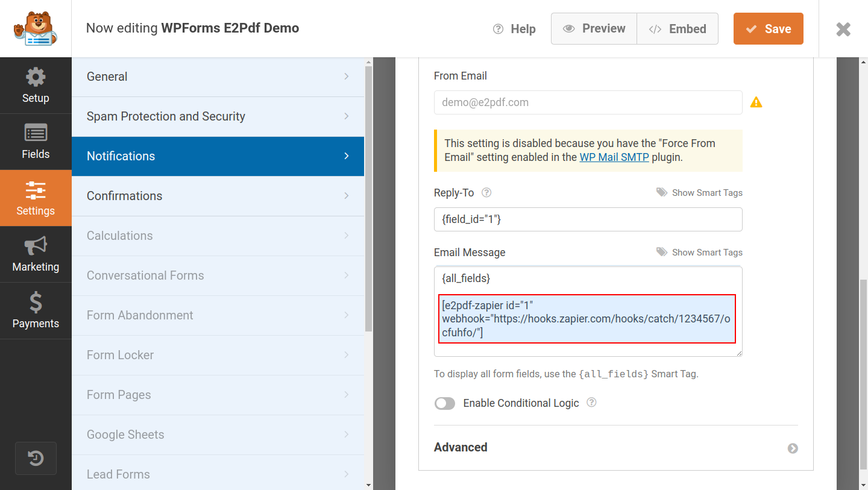Show Smart Tags for Email Message
The image size is (868, 490).
700,253
